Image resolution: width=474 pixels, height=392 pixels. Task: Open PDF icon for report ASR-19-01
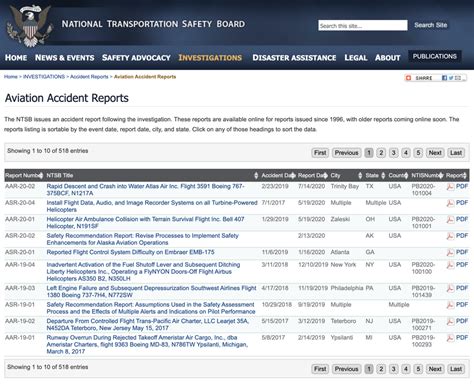pyautogui.click(x=450, y=305)
